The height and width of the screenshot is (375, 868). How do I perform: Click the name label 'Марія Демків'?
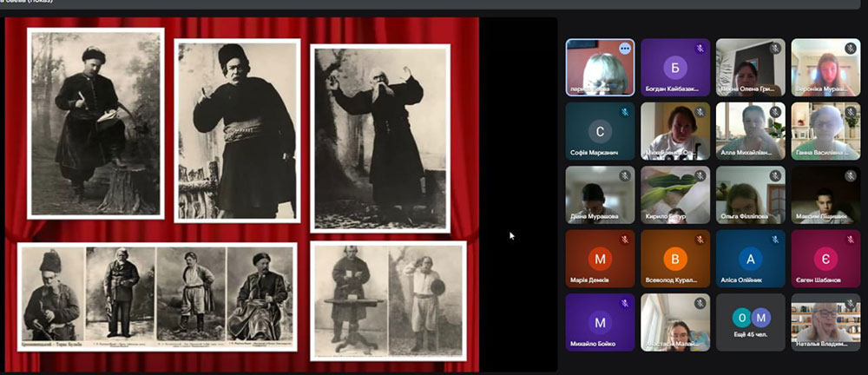(x=590, y=280)
